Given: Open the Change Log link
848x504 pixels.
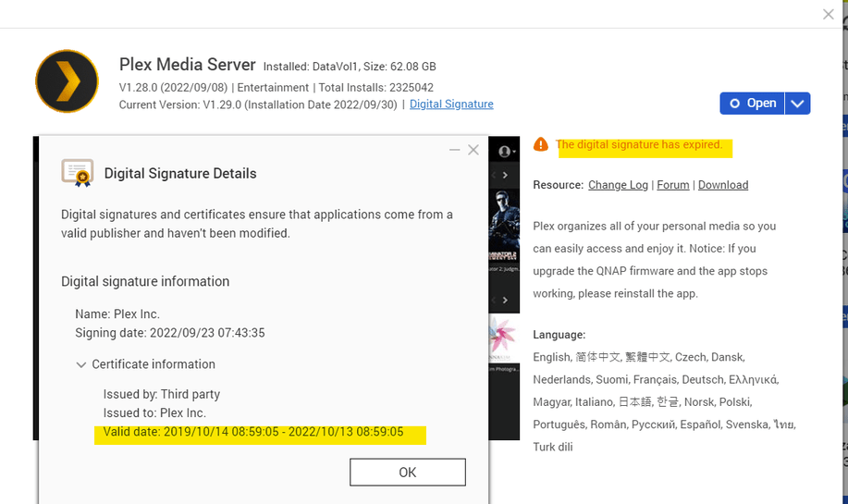Looking at the screenshot, I should [x=618, y=185].
